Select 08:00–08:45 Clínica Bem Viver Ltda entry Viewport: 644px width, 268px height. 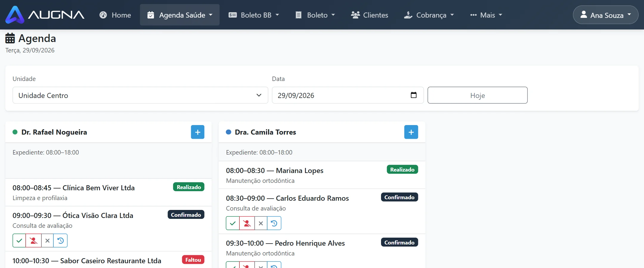click(x=109, y=192)
